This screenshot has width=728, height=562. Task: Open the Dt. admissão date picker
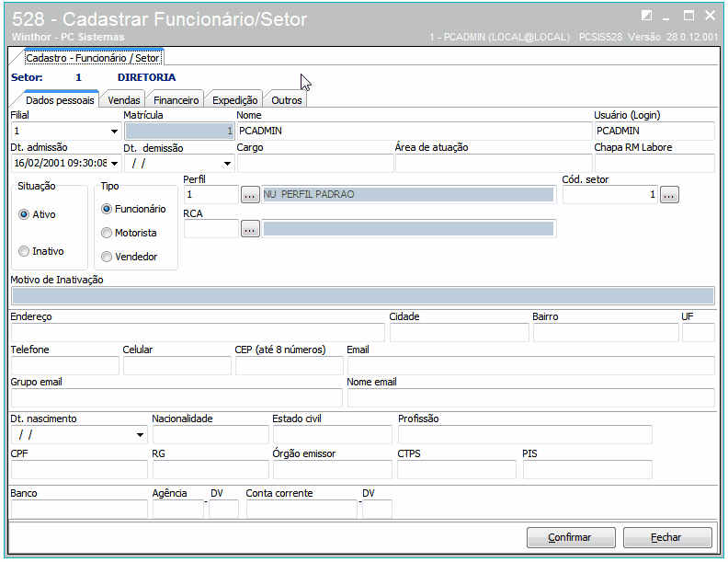(x=114, y=164)
